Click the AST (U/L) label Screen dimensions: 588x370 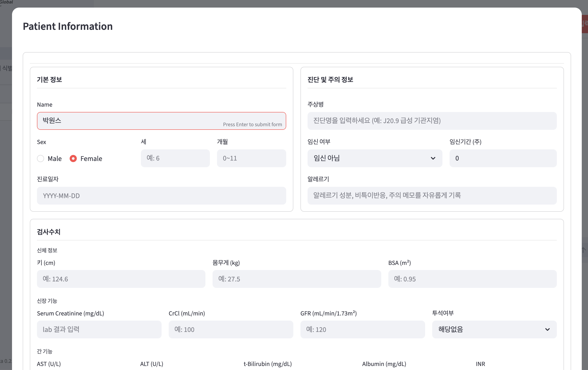[x=49, y=364]
